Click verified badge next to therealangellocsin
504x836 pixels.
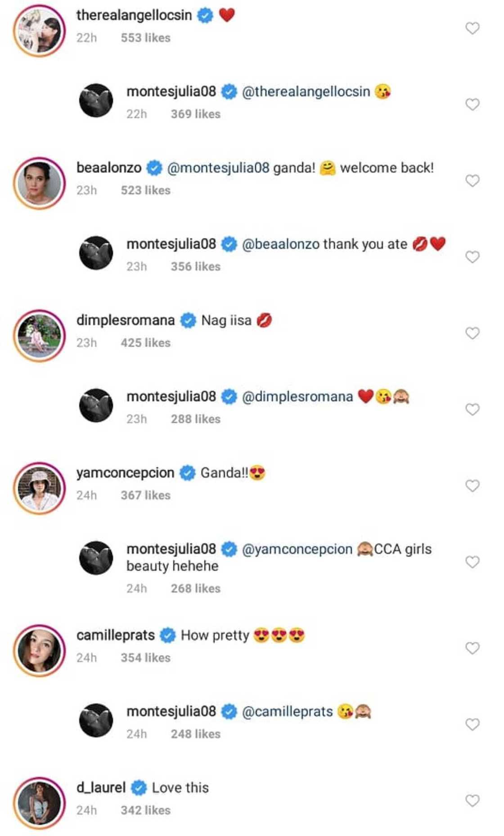click(x=205, y=15)
